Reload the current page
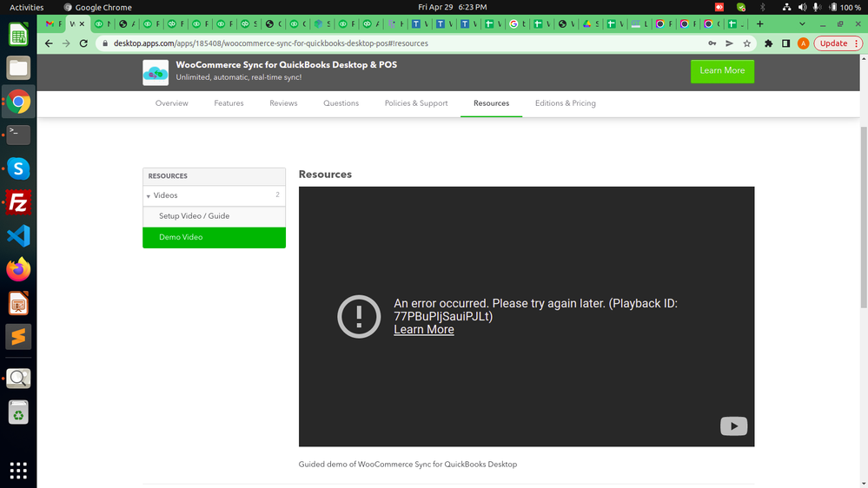 (x=83, y=43)
